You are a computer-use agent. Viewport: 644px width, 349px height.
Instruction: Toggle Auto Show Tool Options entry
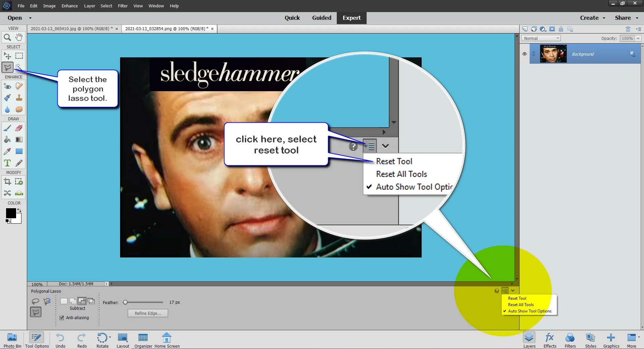pos(530,311)
